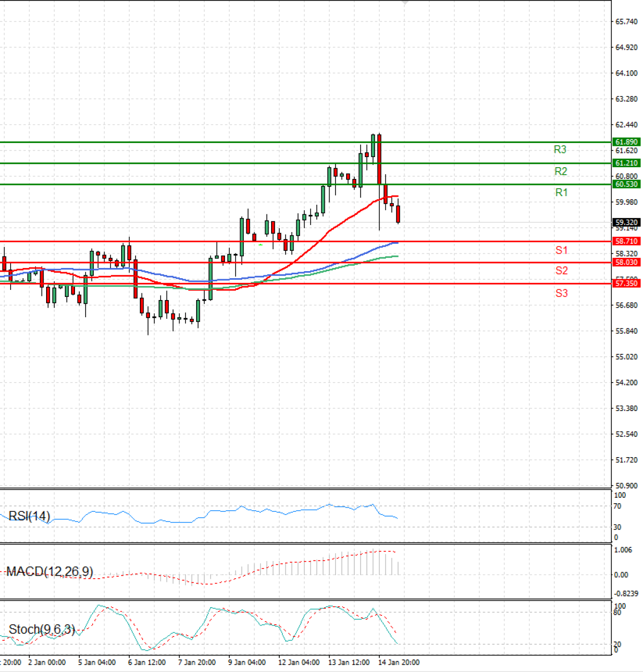
Task: Click the RSI(14) indicator label
Action: 29,516
